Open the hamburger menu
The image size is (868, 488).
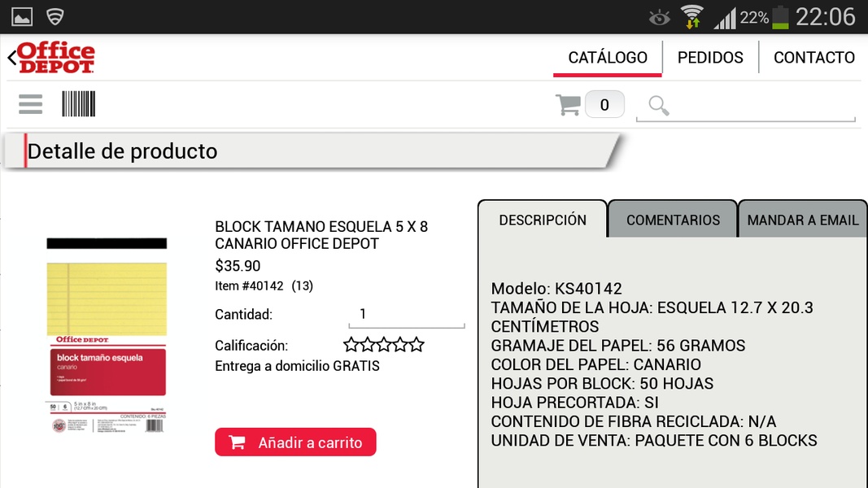click(30, 104)
